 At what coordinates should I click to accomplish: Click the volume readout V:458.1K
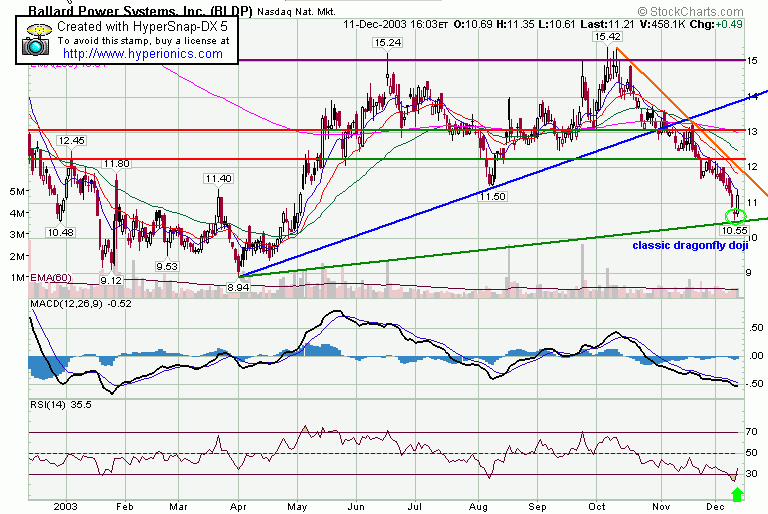[x=662, y=24]
